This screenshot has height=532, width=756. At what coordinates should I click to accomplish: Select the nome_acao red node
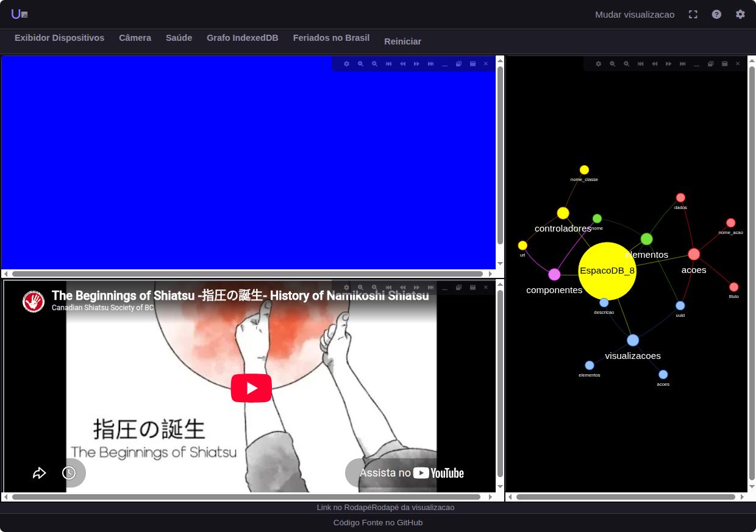tap(730, 223)
